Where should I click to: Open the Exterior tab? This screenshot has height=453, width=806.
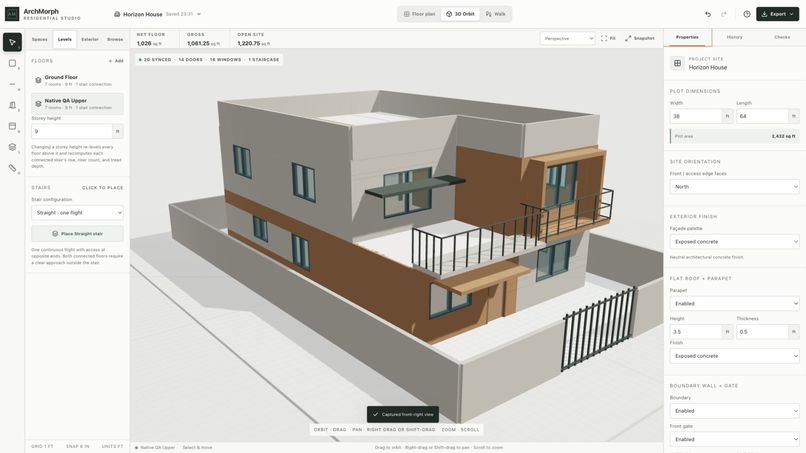tap(90, 40)
